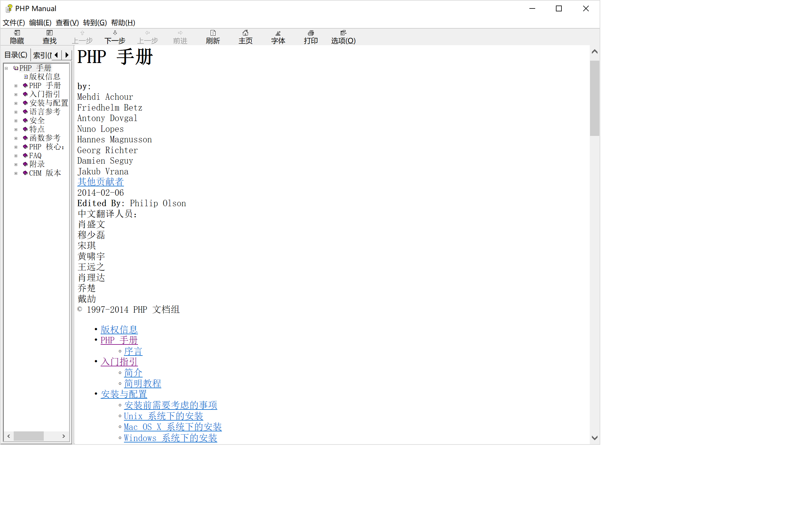The width and height of the screenshot is (798, 532).
Task: Switch to the 目录(C) tab
Action: (16, 55)
